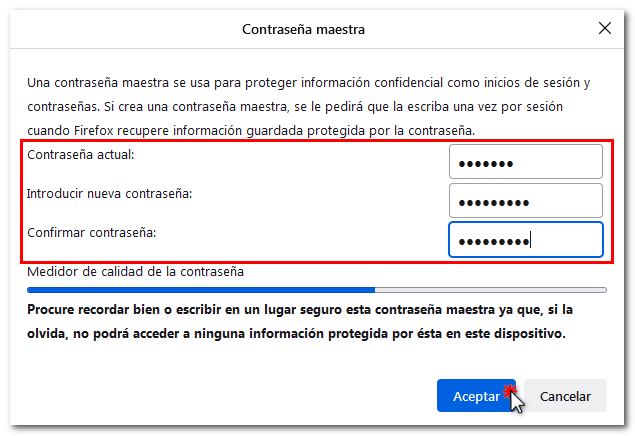
Task: Click the masked dots in new password field
Action: click(493, 202)
